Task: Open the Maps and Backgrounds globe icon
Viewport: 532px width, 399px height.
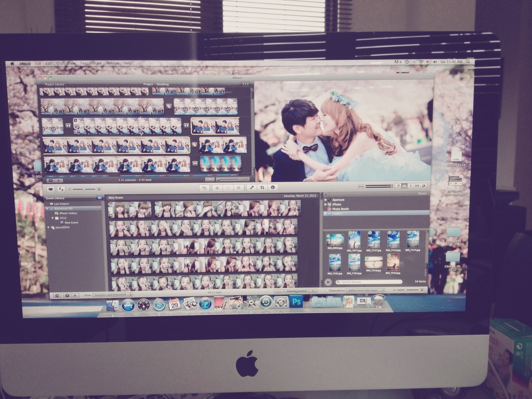Action: pos(423,186)
